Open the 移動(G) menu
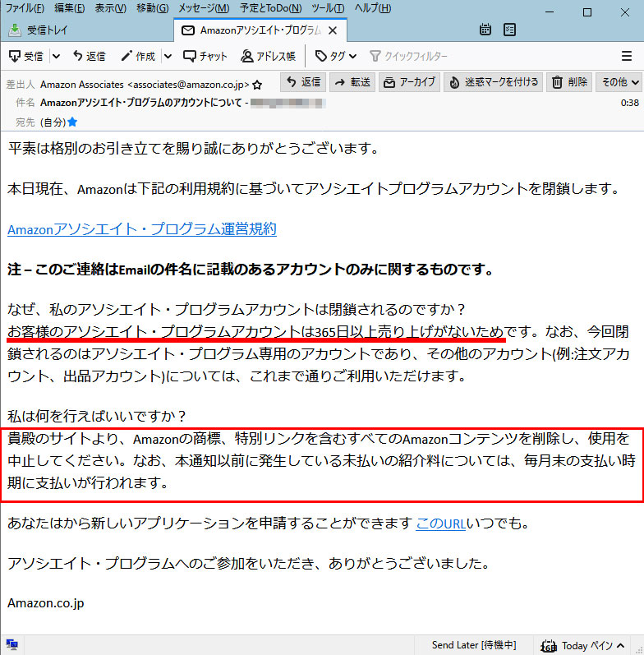The image size is (644, 655). [153, 8]
